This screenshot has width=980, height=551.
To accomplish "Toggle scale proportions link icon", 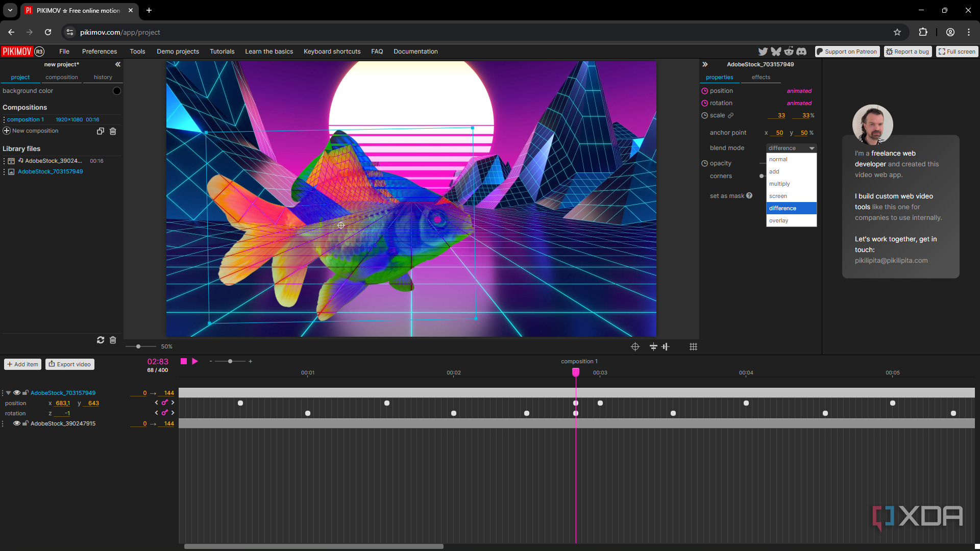I will click(731, 115).
